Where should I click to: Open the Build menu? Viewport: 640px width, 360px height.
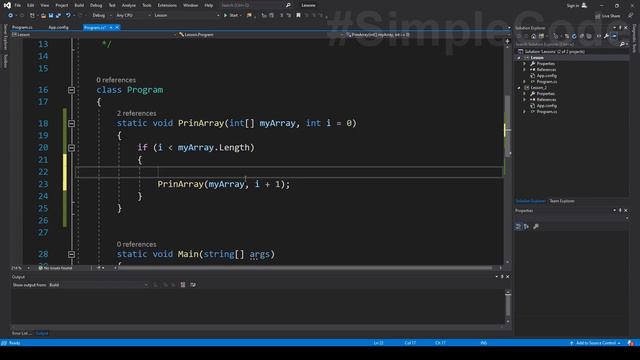(79, 5)
